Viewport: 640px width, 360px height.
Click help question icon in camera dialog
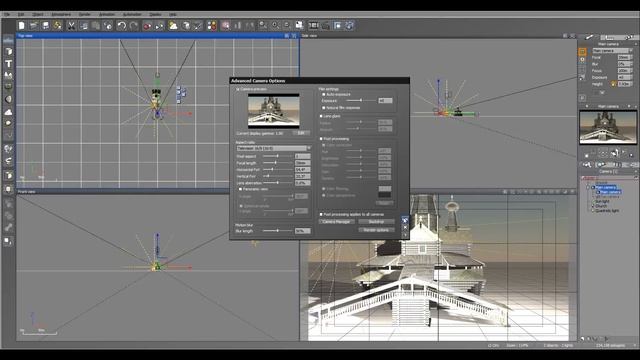click(405, 235)
